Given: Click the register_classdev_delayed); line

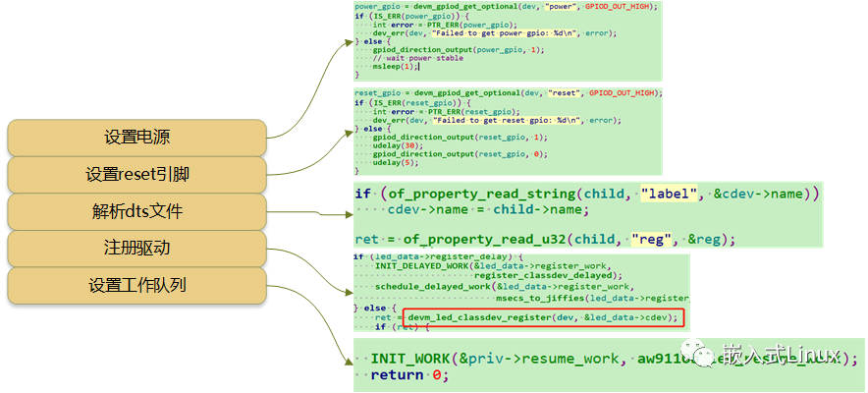Looking at the screenshot, I should (x=548, y=275).
